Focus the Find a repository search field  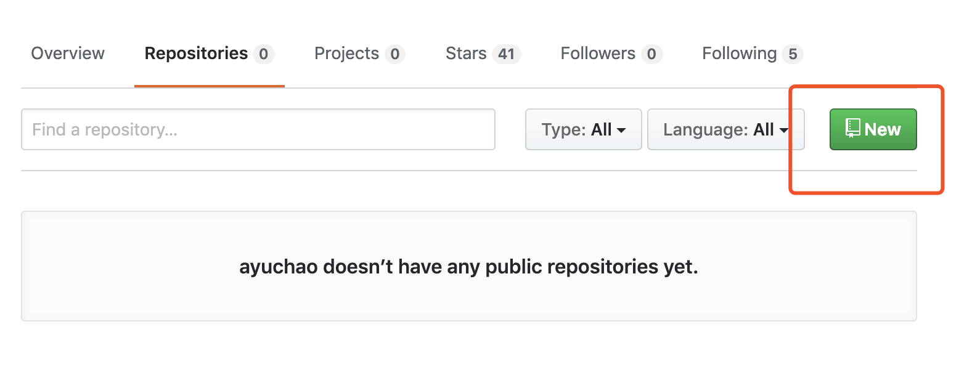(258, 129)
